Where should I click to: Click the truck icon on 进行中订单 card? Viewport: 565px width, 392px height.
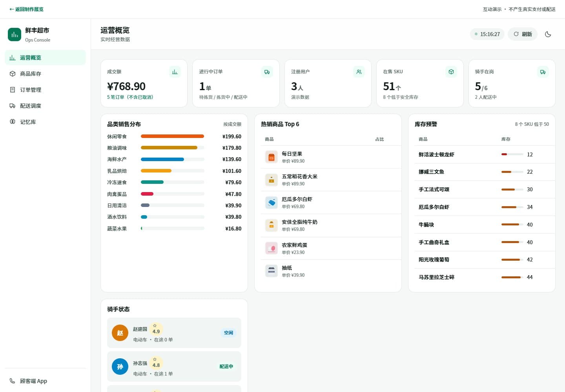point(267,72)
